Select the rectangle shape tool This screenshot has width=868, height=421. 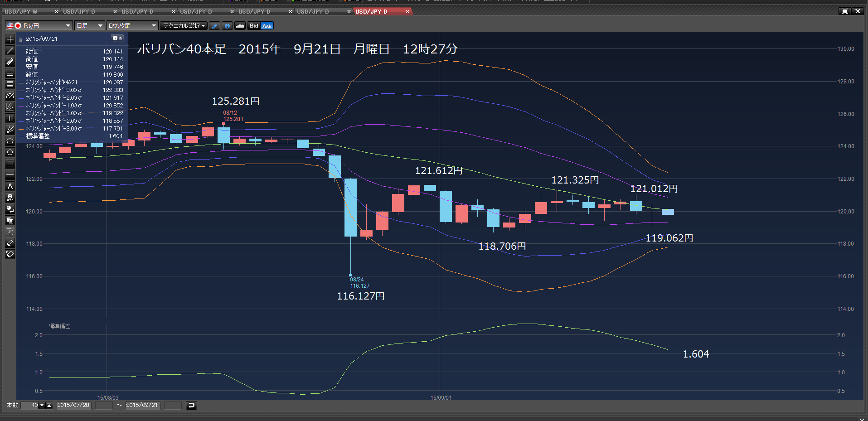pyautogui.click(x=10, y=164)
